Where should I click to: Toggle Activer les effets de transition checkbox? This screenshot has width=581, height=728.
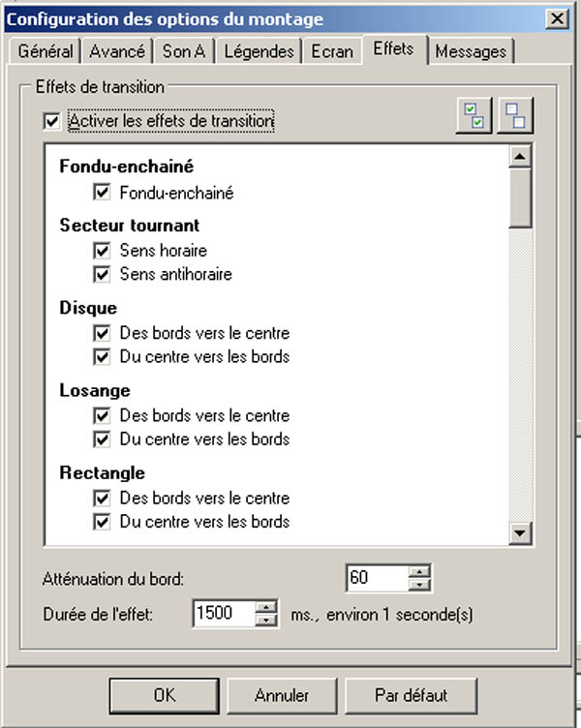click(x=51, y=122)
